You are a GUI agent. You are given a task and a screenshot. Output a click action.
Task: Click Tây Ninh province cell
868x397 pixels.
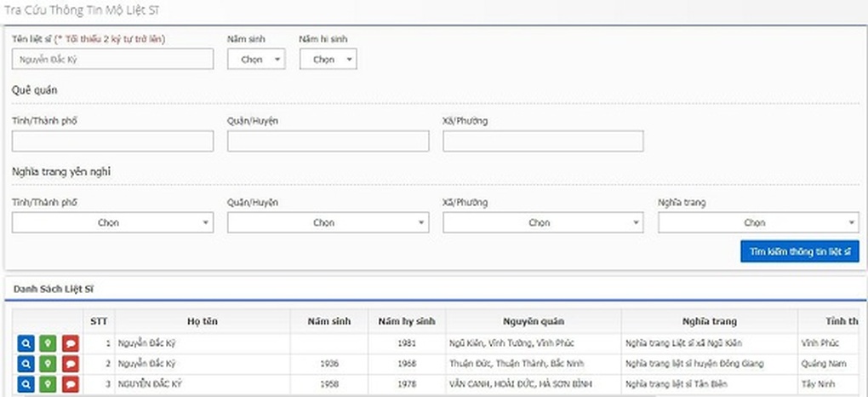[829, 384]
